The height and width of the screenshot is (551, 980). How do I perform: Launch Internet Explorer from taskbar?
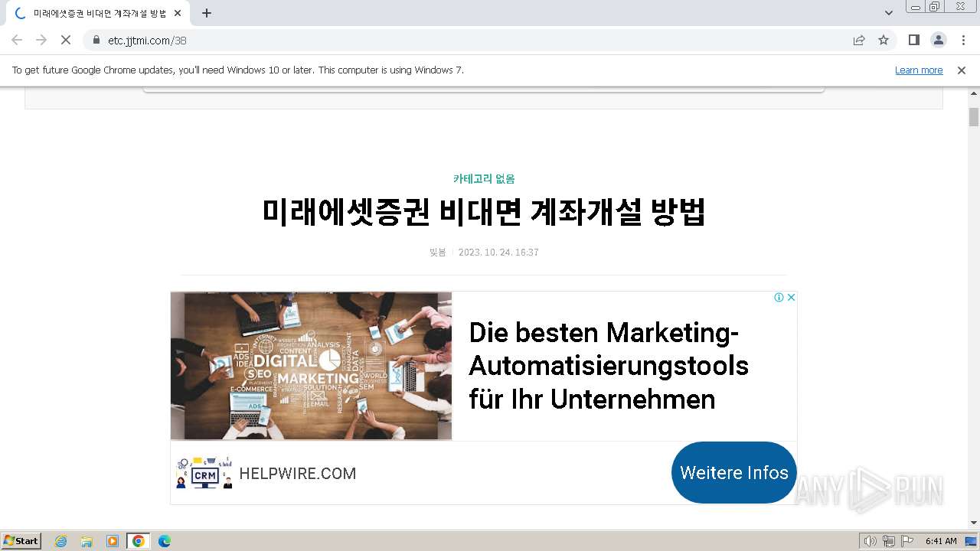coord(61,541)
